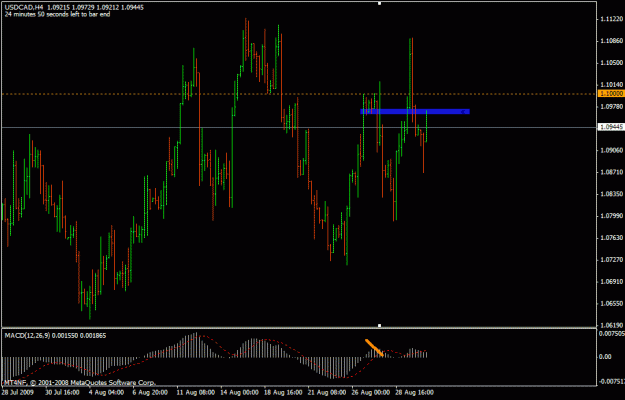
Task: Click the orange 1.10000 price level tag
Action: pyautogui.click(x=611, y=93)
